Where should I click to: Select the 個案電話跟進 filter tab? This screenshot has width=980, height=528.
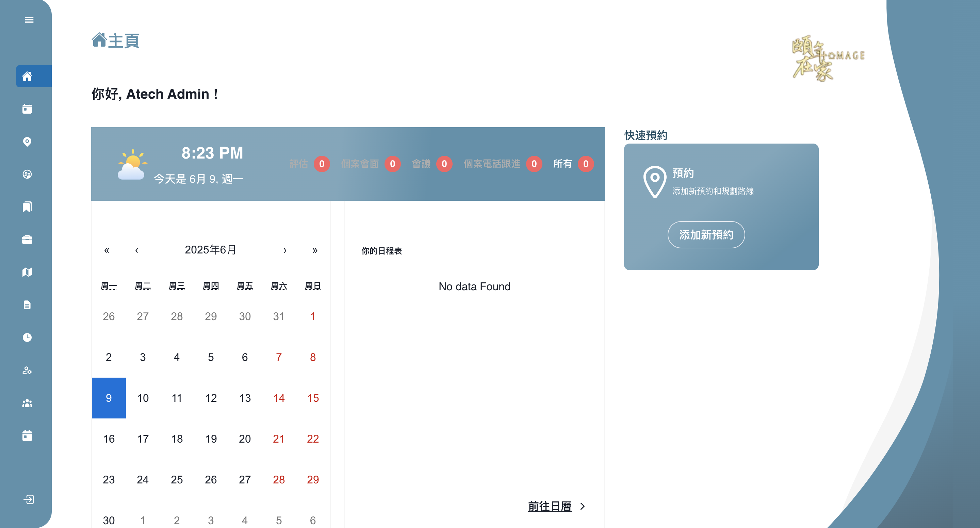tap(491, 164)
